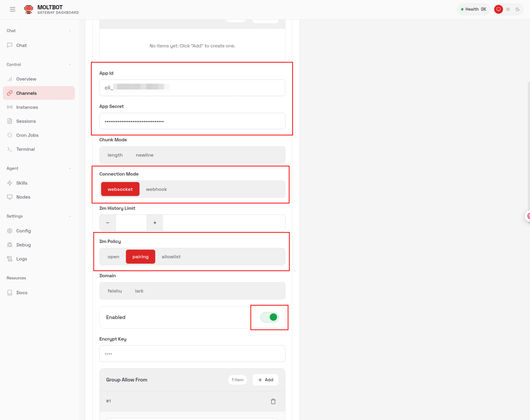Delete Group Allow From item #1
530x420 pixels.
(273, 401)
